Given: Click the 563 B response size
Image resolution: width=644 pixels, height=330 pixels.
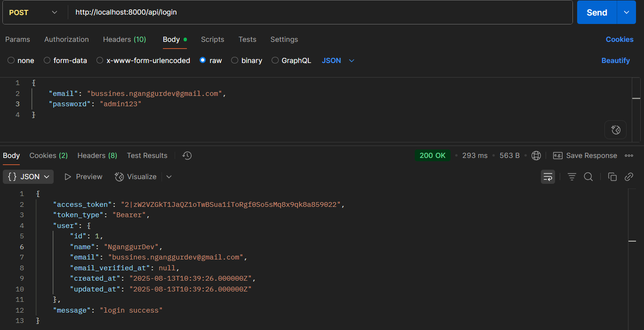Looking at the screenshot, I should click(x=509, y=156).
